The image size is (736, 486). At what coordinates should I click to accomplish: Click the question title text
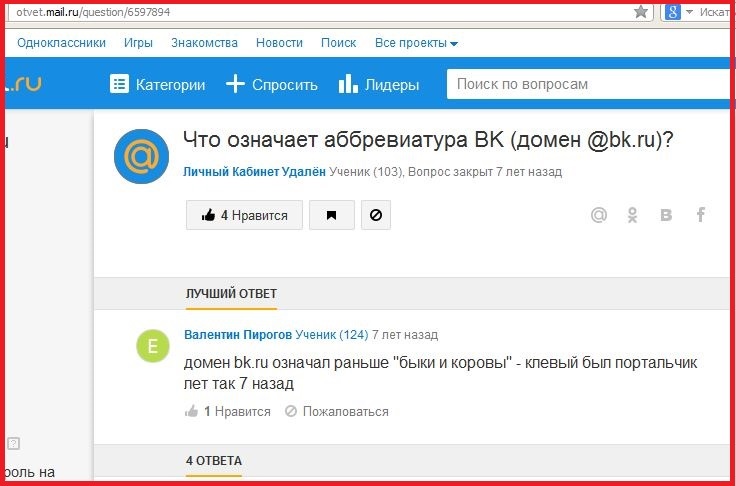pos(428,139)
